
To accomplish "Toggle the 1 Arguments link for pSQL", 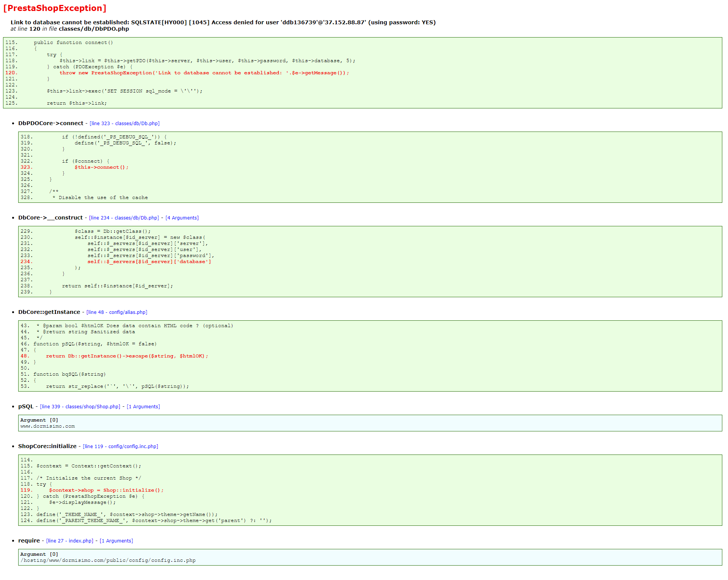I will pos(143,407).
